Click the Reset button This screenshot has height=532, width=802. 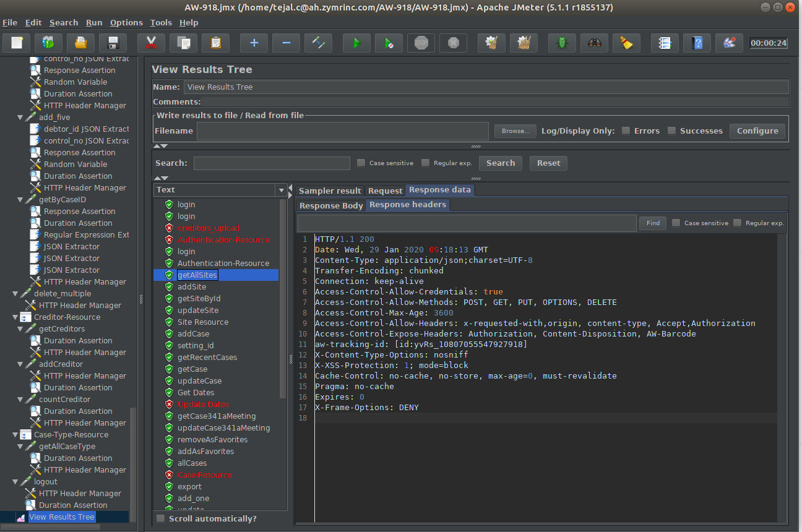[x=548, y=163]
